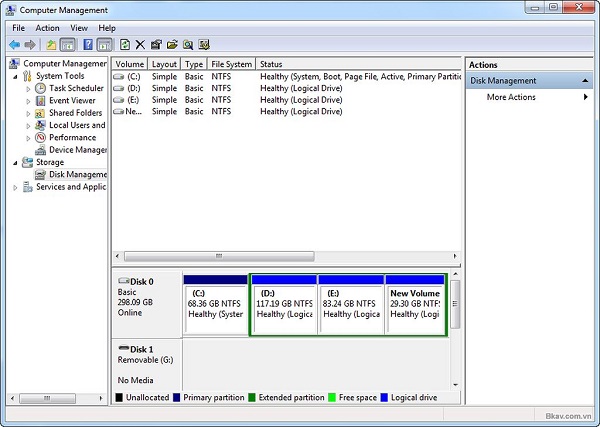Click the File System column header

tap(231, 64)
